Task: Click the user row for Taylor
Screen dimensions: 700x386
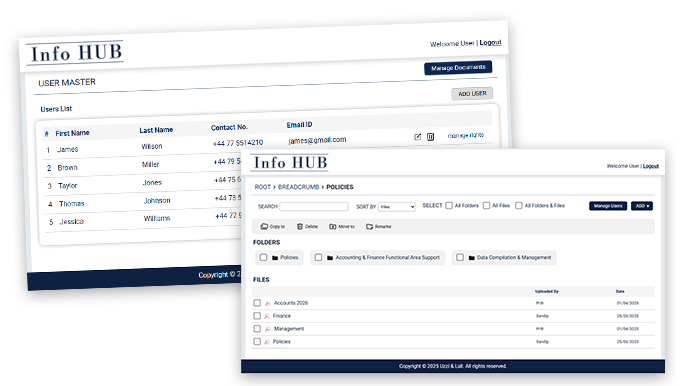Action: tap(143, 183)
